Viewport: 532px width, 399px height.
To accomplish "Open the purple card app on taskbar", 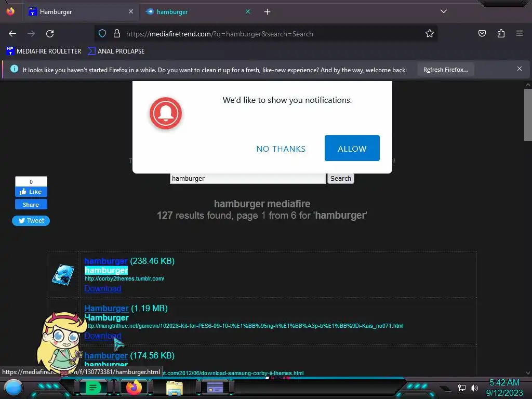I will 215,388.
